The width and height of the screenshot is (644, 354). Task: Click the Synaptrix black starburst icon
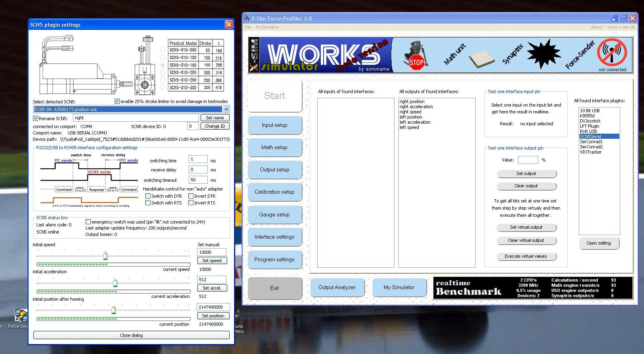pos(544,54)
